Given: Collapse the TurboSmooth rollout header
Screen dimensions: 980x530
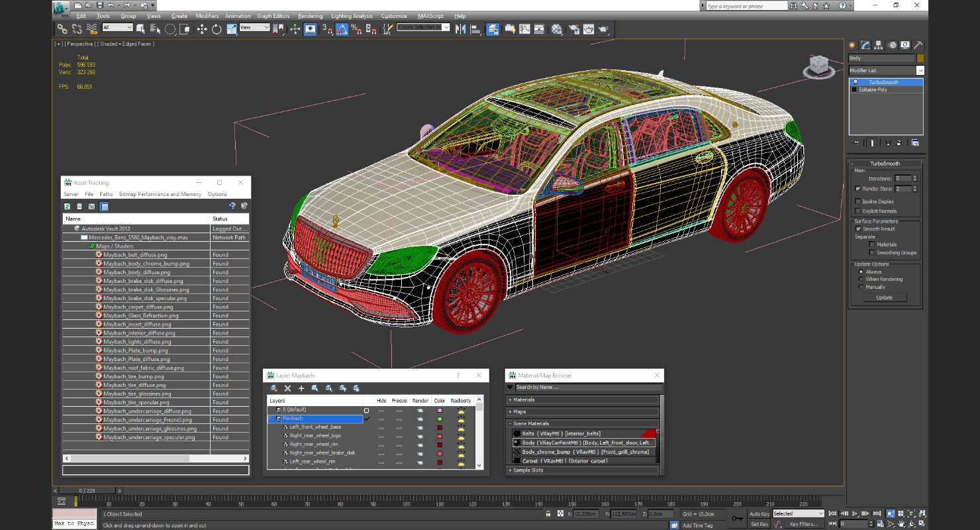Looking at the screenshot, I should (885, 164).
